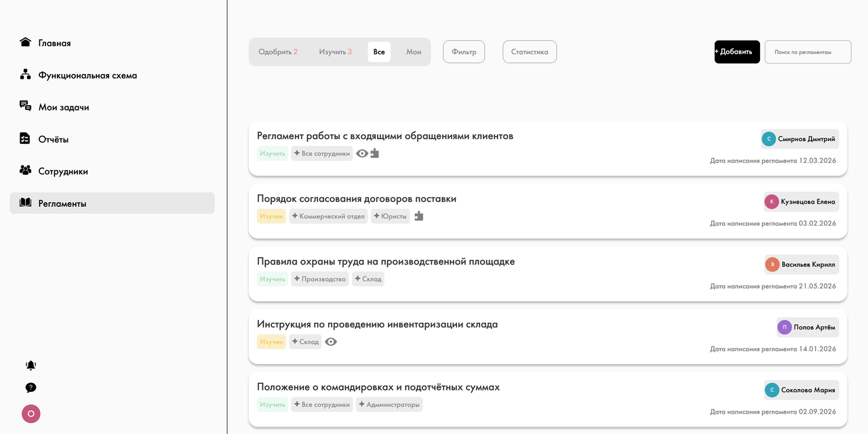Open Правила охраны труда на производственной площадке

coord(386,261)
